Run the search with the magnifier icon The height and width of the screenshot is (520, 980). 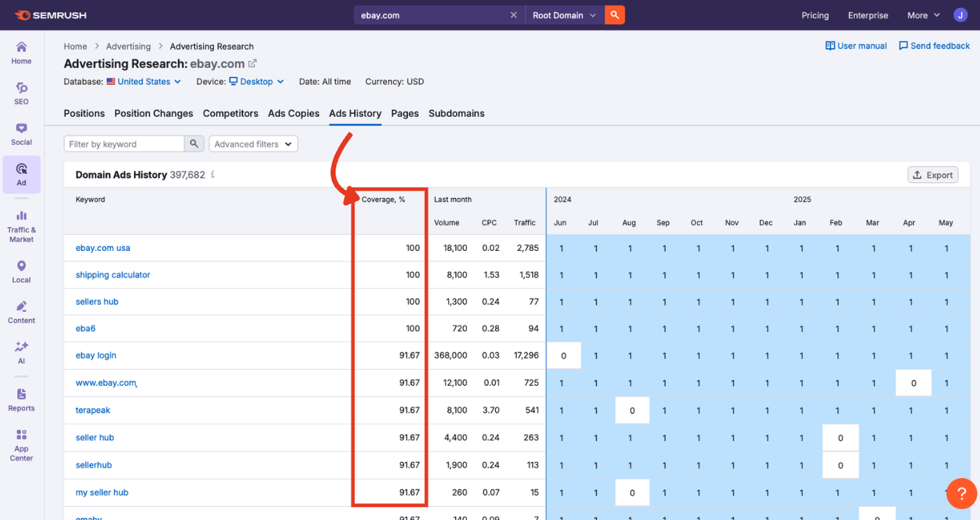point(615,15)
